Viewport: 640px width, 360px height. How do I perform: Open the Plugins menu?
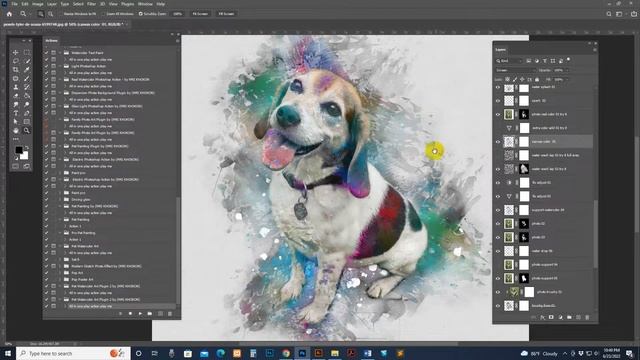pos(127,4)
